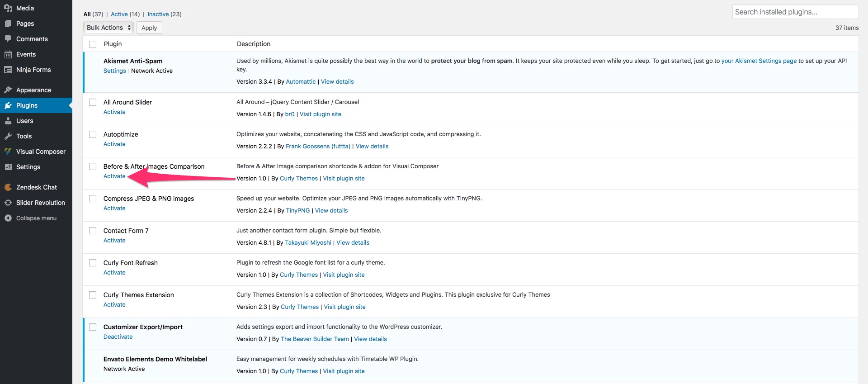Show All plugins filter
The image size is (868, 384).
point(87,14)
